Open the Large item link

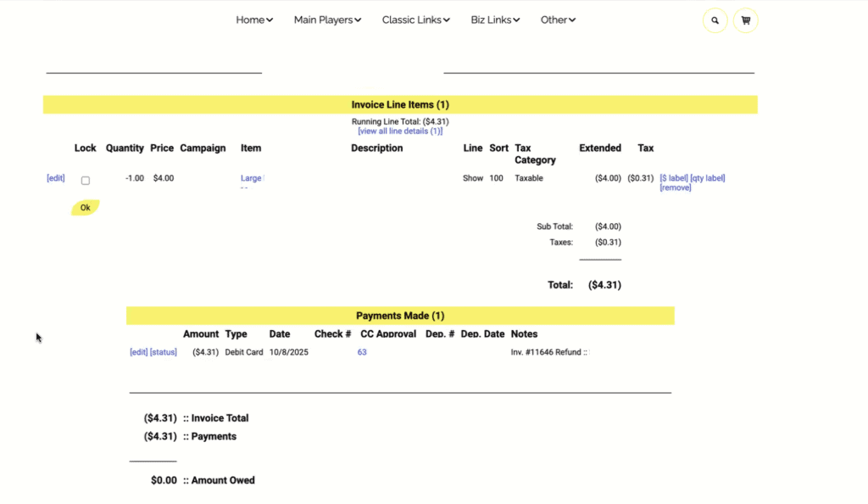[252, 178]
